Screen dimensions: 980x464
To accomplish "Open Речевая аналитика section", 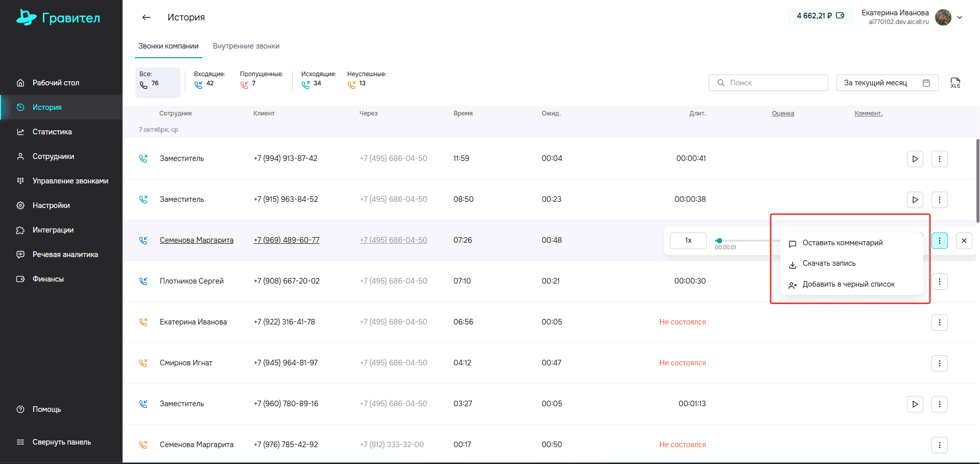I will (61, 254).
